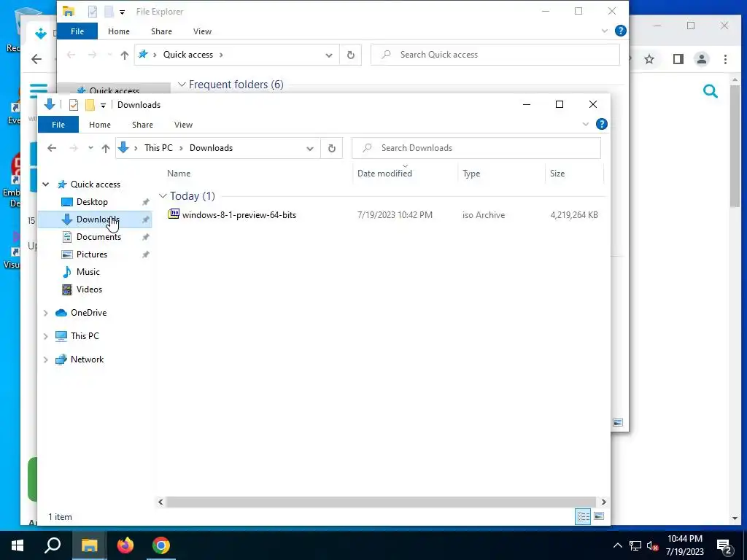Screen dimensions: 747x560
Task: Click the horizontal scrollbar in Downloads file list
Action: coord(381,502)
